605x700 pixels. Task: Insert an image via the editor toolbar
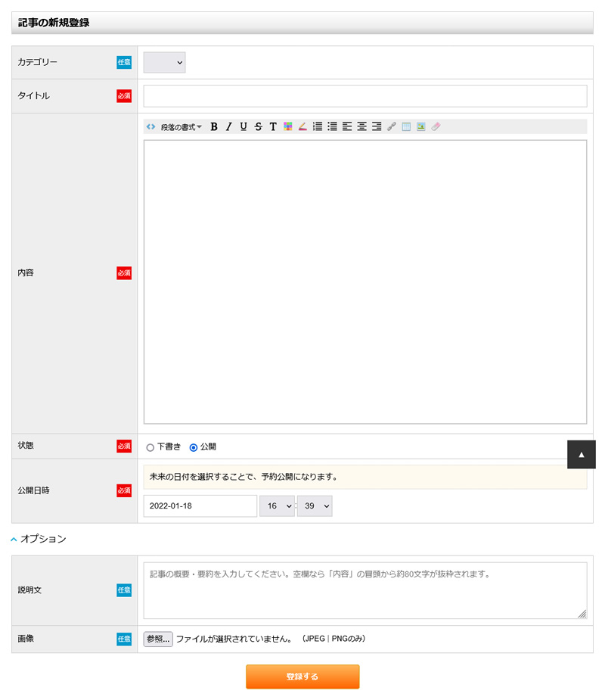click(421, 126)
